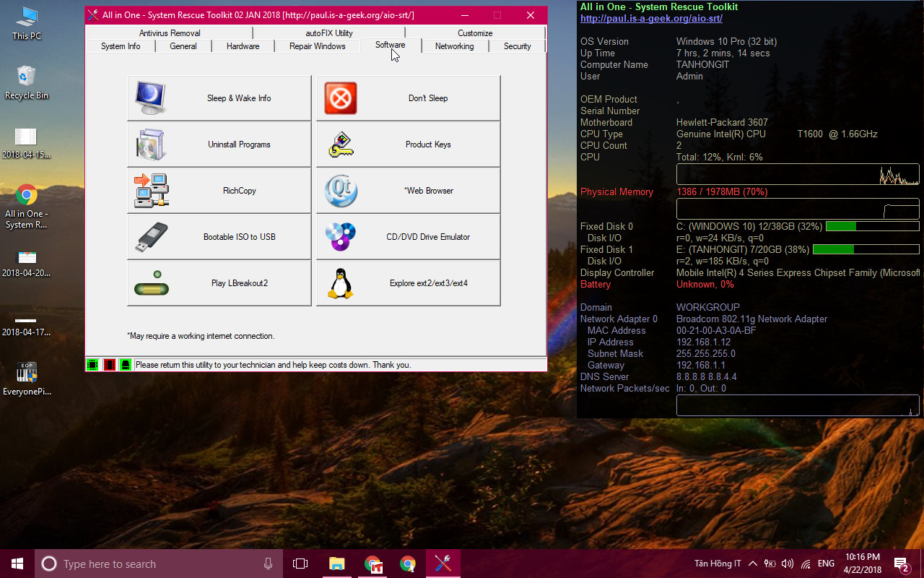
Task: Switch to the Customize tab
Action: coord(475,33)
